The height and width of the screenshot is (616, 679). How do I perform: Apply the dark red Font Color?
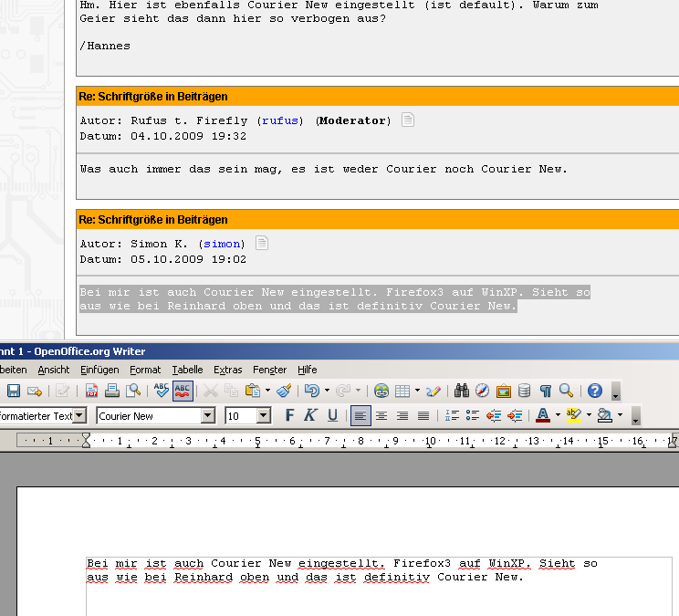pyautogui.click(x=543, y=415)
